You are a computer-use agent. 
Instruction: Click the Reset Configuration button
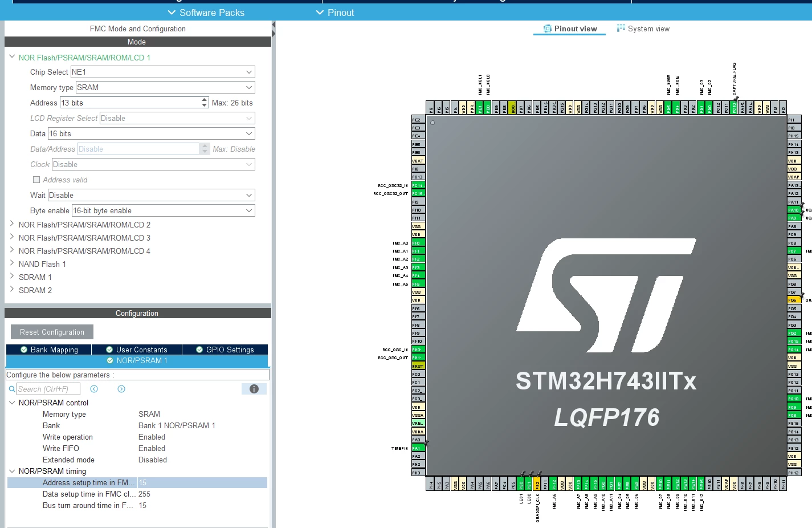pyautogui.click(x=52, y=332)
